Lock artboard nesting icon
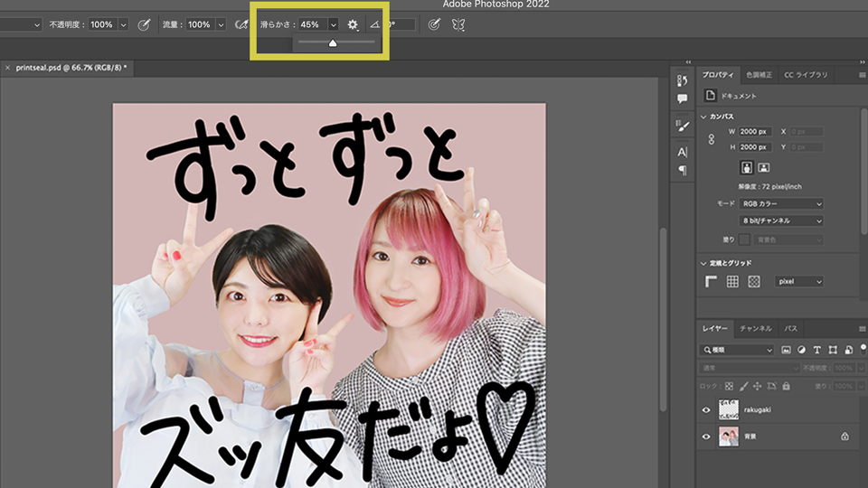This screenshot has width=868, height=488. [771, 386]
